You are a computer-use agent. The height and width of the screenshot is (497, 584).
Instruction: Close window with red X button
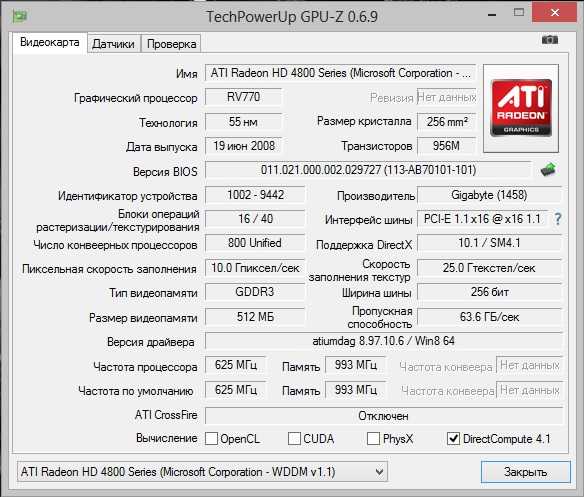tap(555, 12)
